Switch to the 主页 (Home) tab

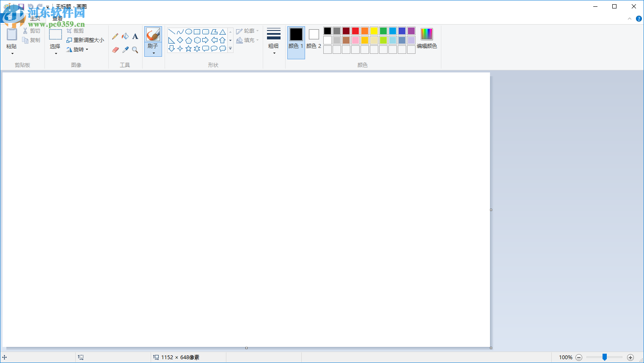[35, 19]
